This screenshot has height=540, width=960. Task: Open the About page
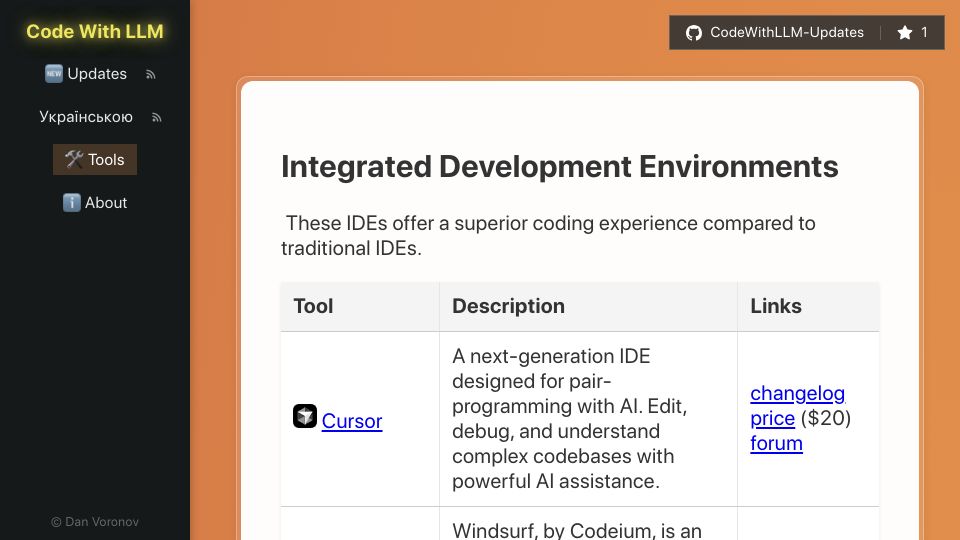[x=95, y=203]
